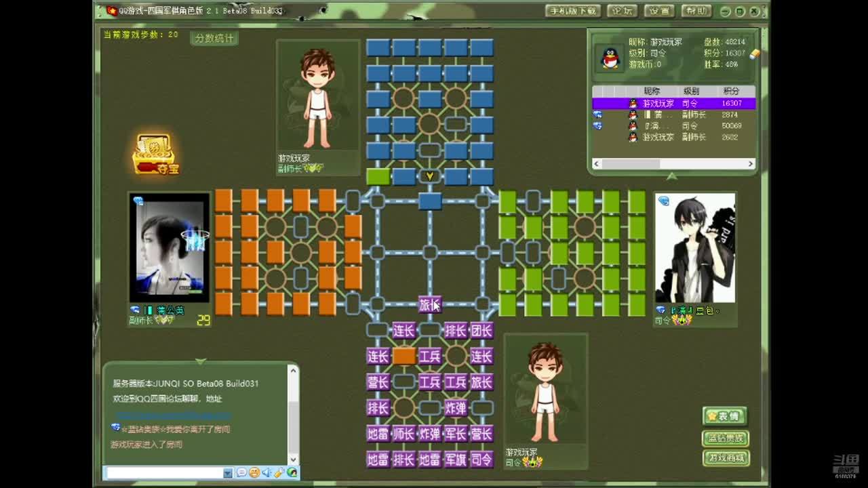This screenshot has height=488, width=868.
Task: Click the 当前游戏步数: 20 step counter
Action: tap(141, 34)
